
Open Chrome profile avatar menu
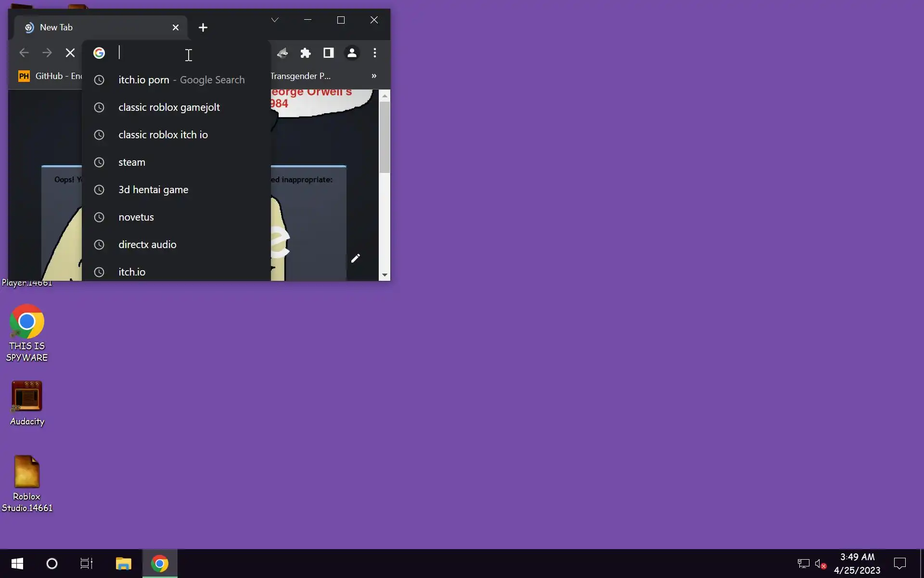pos(352,53)
